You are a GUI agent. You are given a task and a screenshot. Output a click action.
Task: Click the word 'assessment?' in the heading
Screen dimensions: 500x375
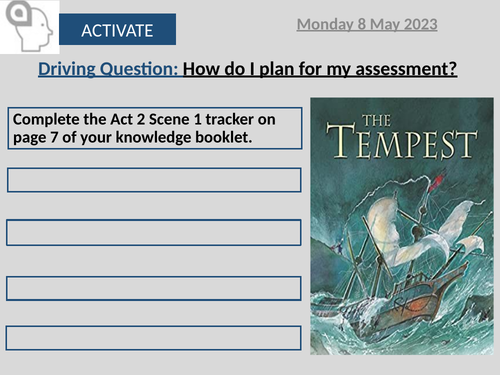pyautogui.click(x=406, y=69)
